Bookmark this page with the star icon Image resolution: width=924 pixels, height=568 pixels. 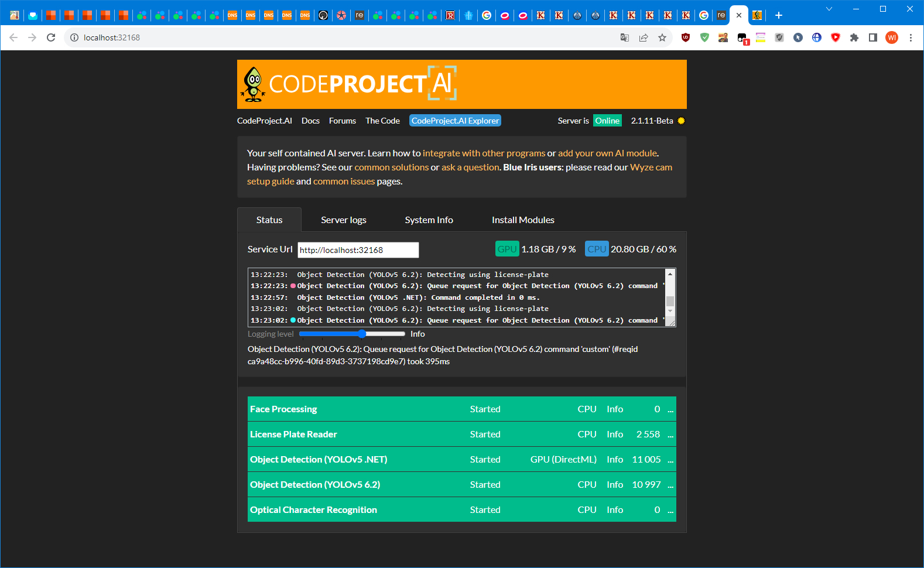(662, 37)
